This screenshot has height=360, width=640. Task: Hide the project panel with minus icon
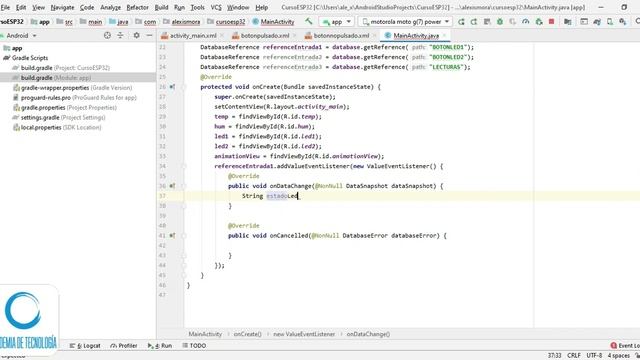click(149, 36)
